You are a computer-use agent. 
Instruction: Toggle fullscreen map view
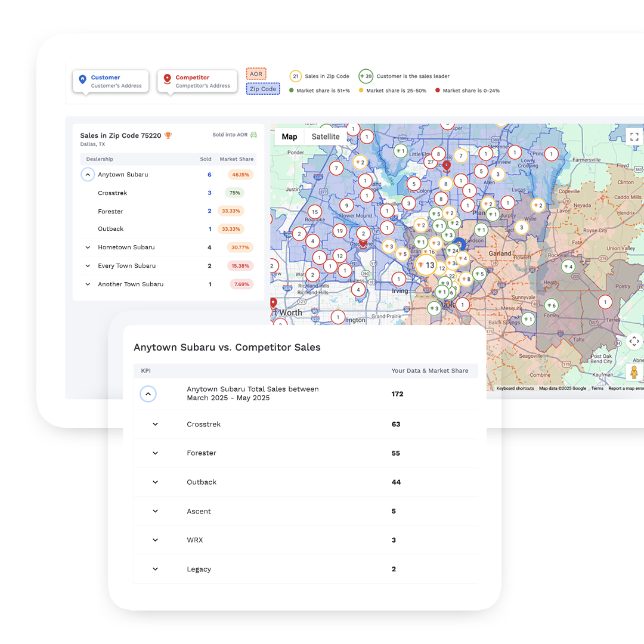tap(634, 137)
